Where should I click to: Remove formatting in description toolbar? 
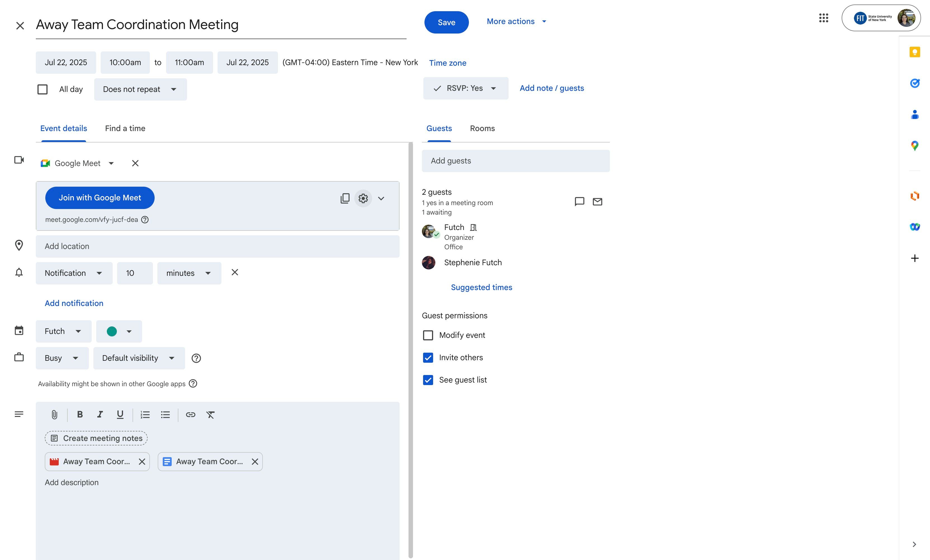coord(210,415)
